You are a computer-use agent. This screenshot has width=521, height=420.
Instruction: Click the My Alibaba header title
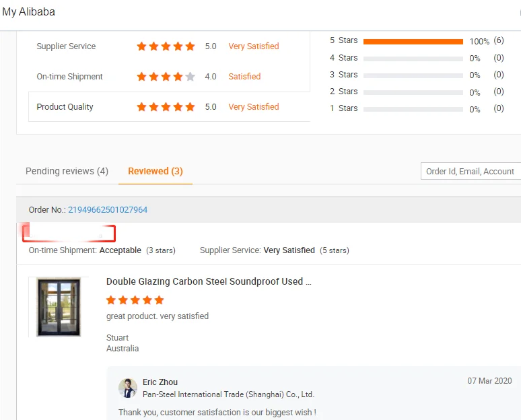(x=28, y=12)
